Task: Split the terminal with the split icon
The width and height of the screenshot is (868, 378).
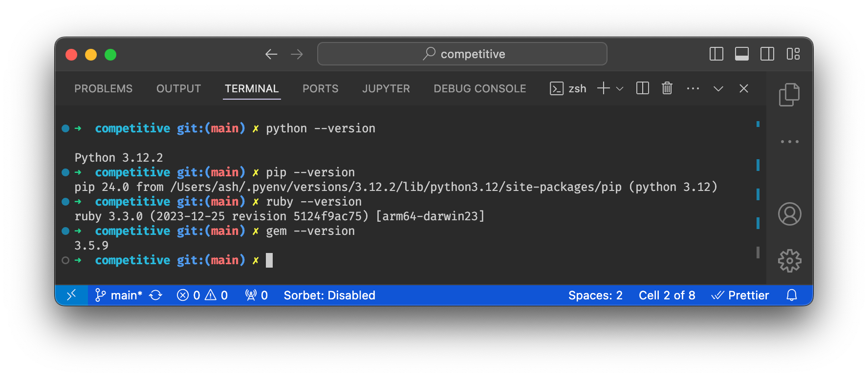Action: [643, 88]
